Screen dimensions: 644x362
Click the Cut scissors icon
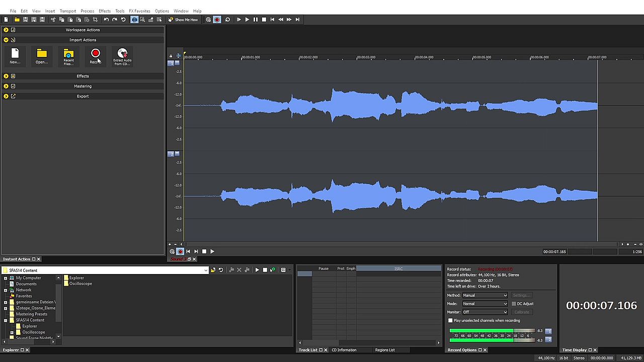53,20
